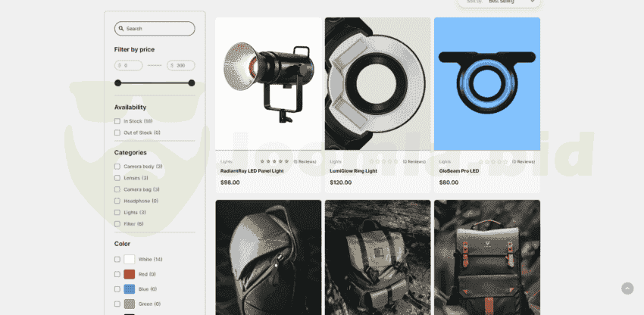The height and width of the screenshot is (315, 644).
Task: Enable the In Stock availability filter
Action: (x=117, y=121)
